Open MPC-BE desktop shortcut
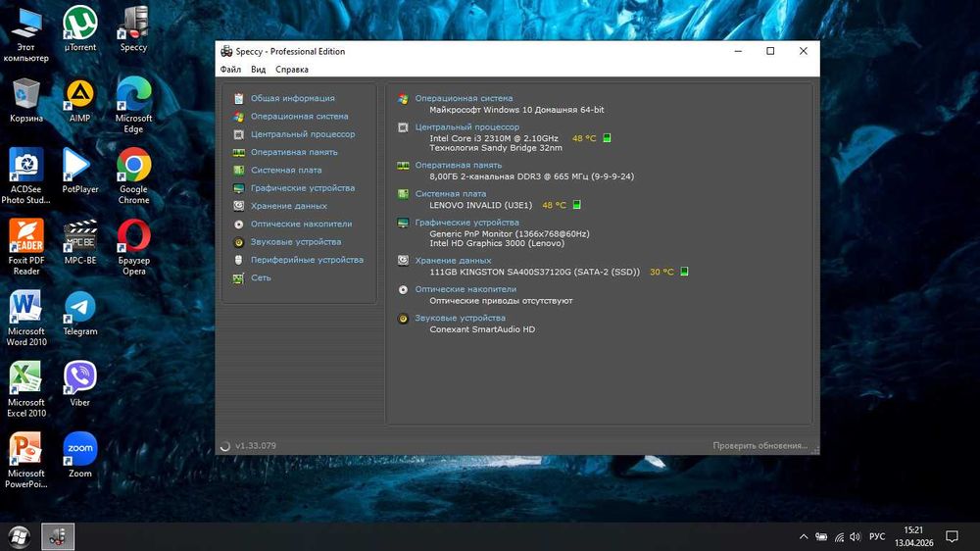Screen dimensions: 980x551 coord(80,243)
